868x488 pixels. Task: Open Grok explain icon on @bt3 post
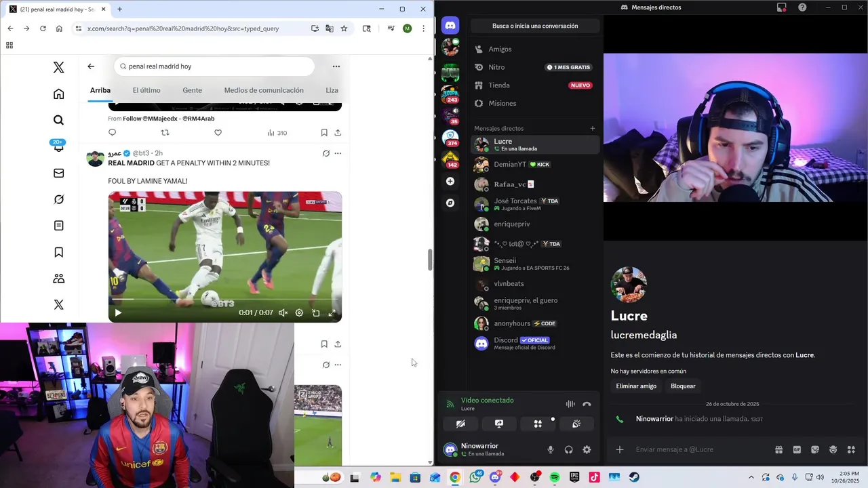[326, 153]
